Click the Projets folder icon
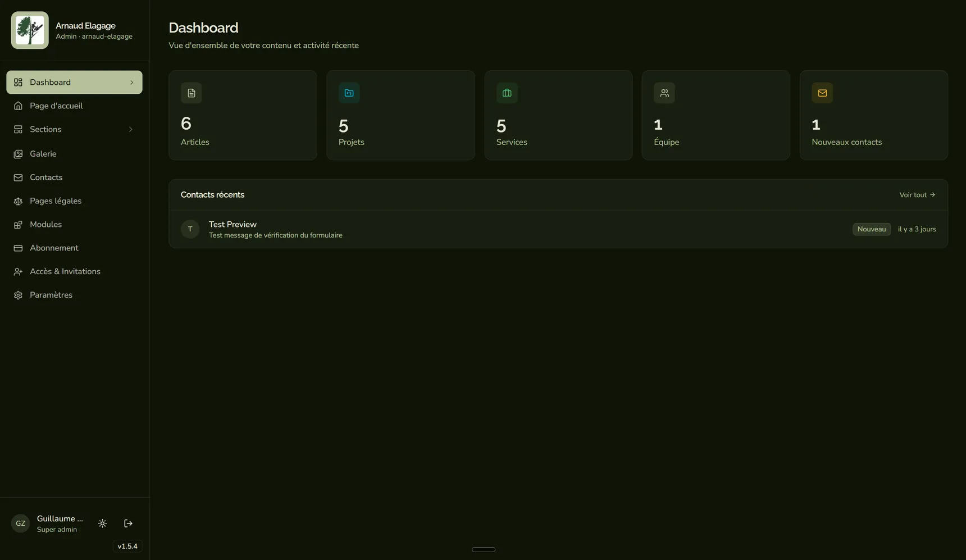 pyautogui.click(x=349, y=93)
